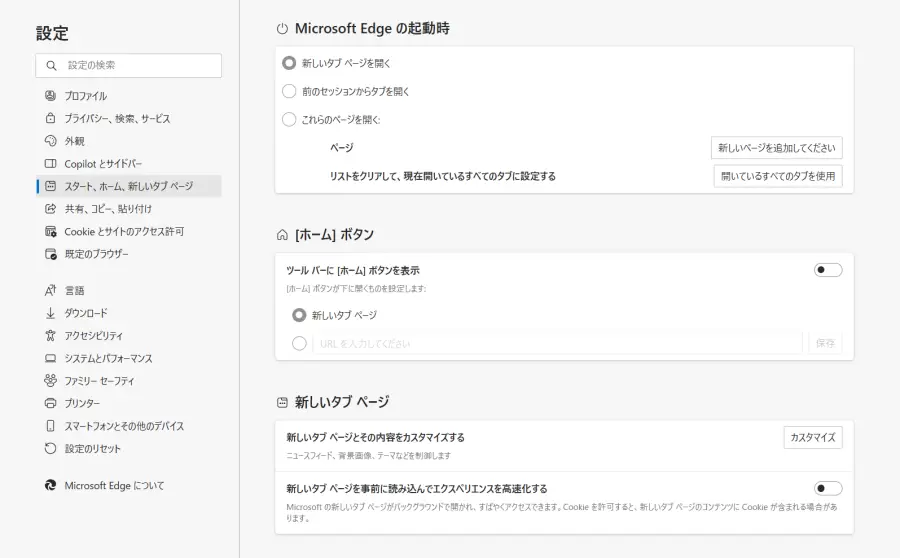Select これらのページを開く radio option
Viewport: 900px width, 558px height.
pos(289,119)
